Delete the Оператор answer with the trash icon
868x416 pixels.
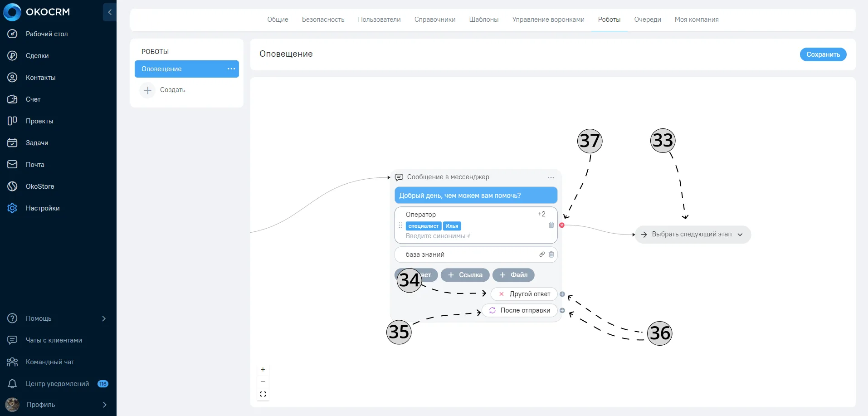point(551,225)
